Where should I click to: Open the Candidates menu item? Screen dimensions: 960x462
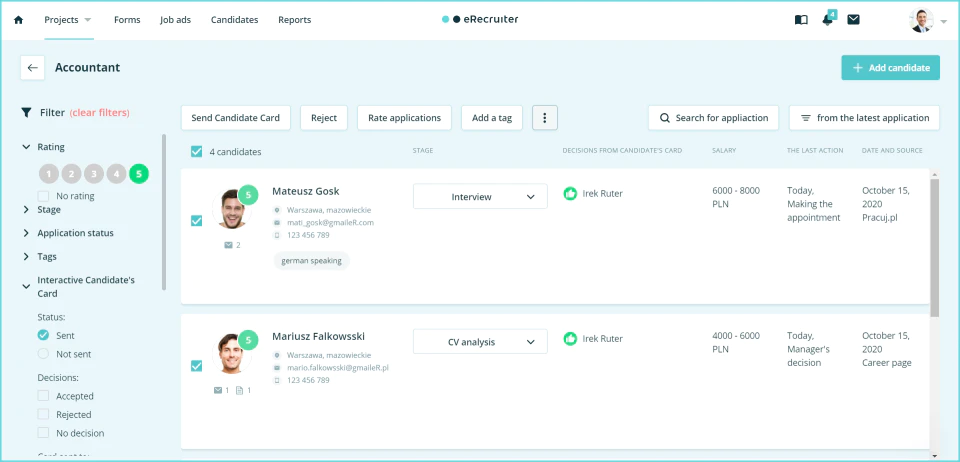(234, 20)
